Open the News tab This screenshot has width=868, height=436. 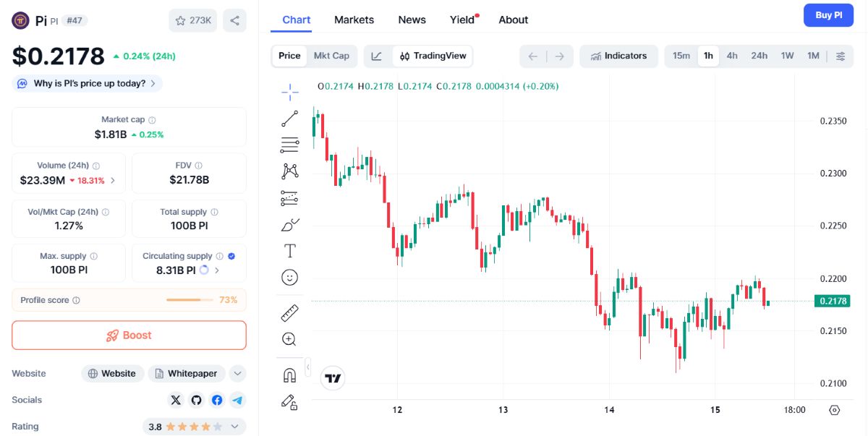point(412,20)
